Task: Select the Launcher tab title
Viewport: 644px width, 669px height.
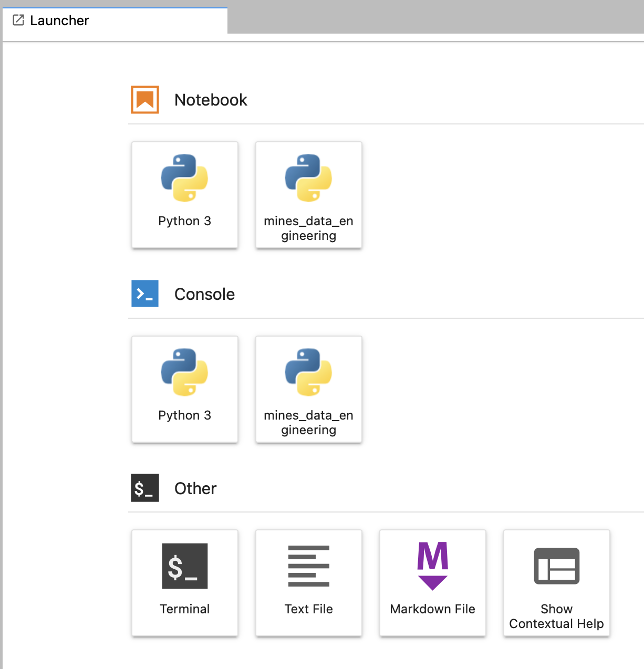Action: pyautogui.click(x=59, y=20)
